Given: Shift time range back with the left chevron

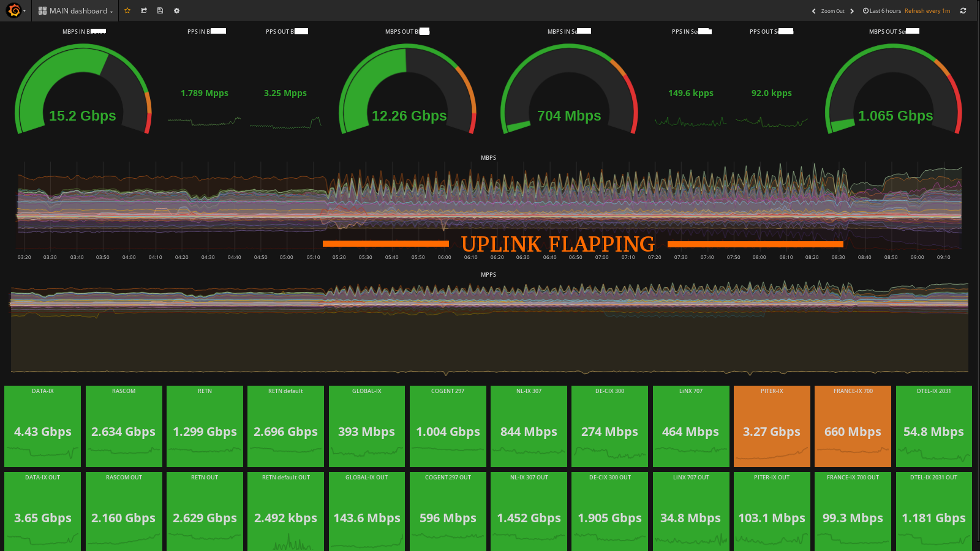Looking at the screenshot, I should (813, 10).
